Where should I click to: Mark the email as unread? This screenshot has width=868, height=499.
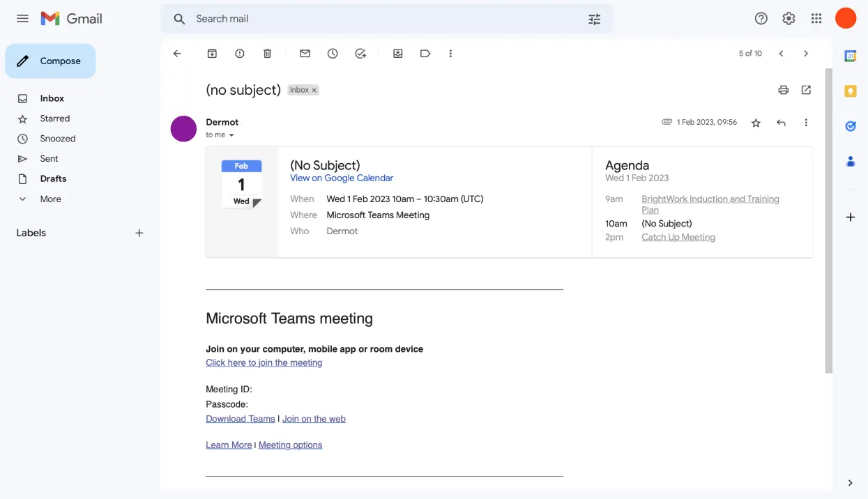pos(305,54)
